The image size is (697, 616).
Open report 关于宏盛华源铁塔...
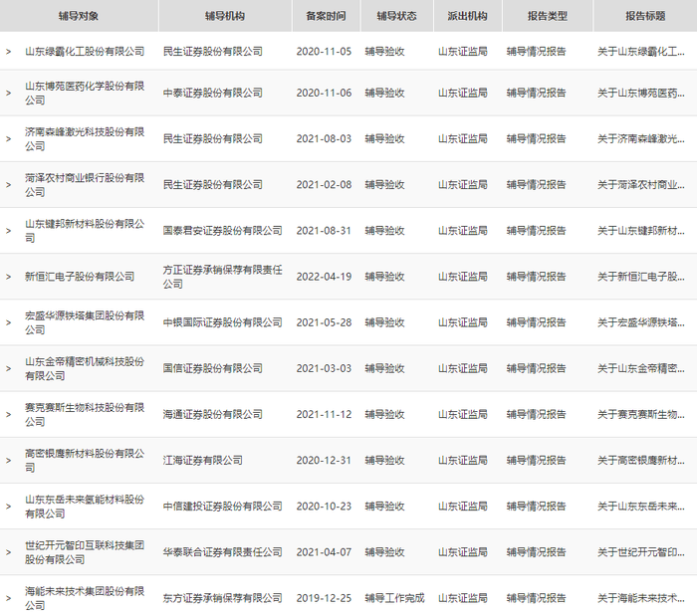(x=641, y=322)
